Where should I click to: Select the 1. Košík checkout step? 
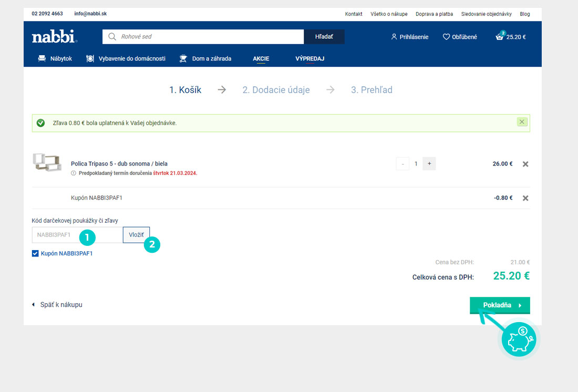coord(185,90)
